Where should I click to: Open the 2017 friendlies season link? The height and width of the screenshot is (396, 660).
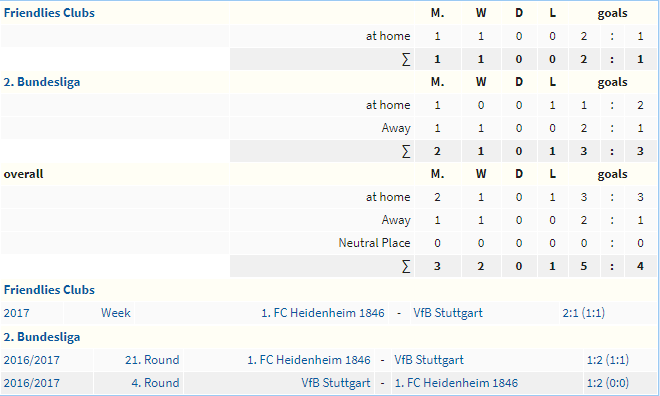(x=16, y=313)
